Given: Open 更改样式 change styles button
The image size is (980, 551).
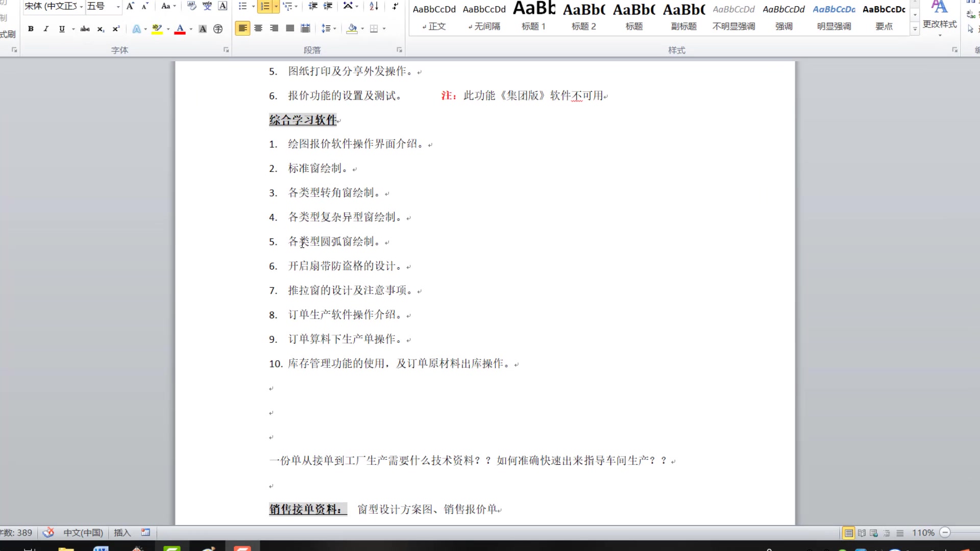Looking at the screenshot, I should (x=940, y=18).
